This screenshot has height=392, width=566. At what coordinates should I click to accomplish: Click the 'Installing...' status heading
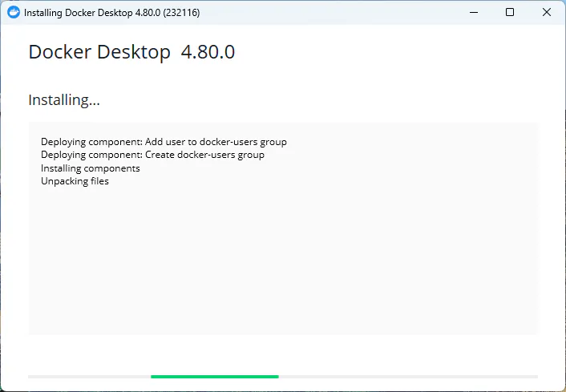coord(64,100)
